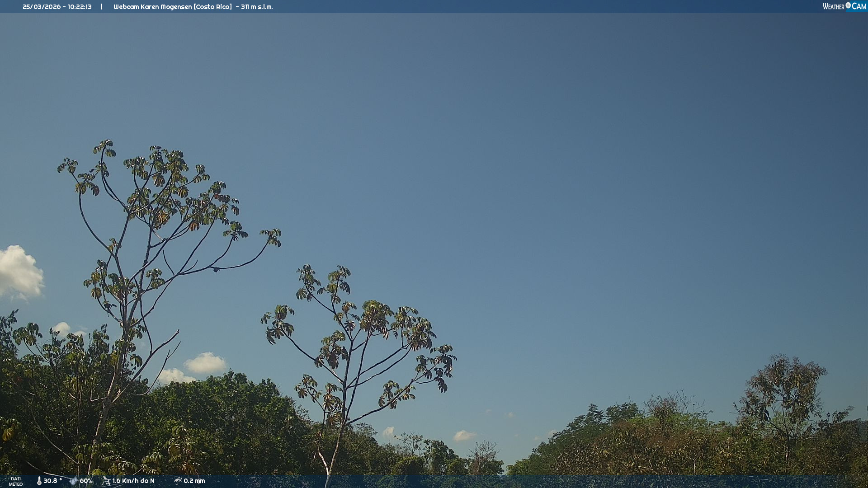Click the [Costa Rica] location text
Viewport: 868px width, 488px height.
pyautogui.click(x=212, y=7)
